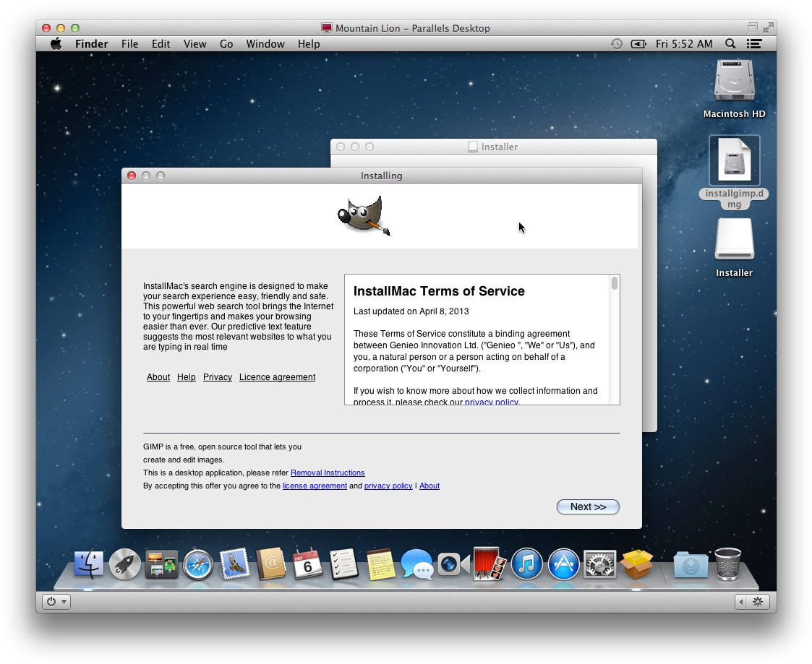Open the Finder menu

click(92, 44)
